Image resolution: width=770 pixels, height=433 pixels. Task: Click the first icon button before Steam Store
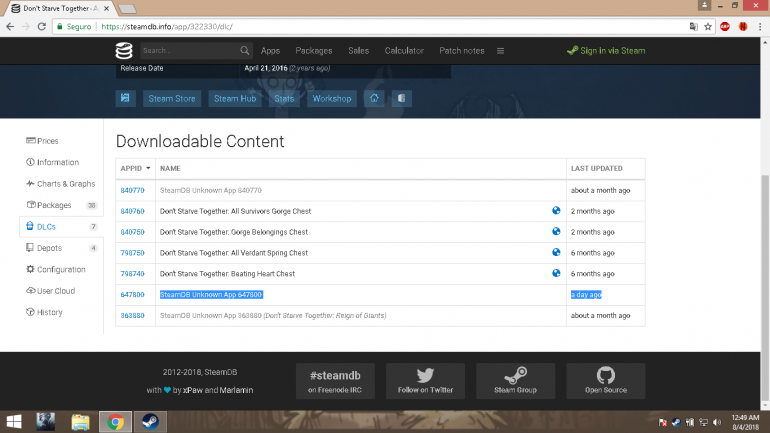(x=125, y=98)
